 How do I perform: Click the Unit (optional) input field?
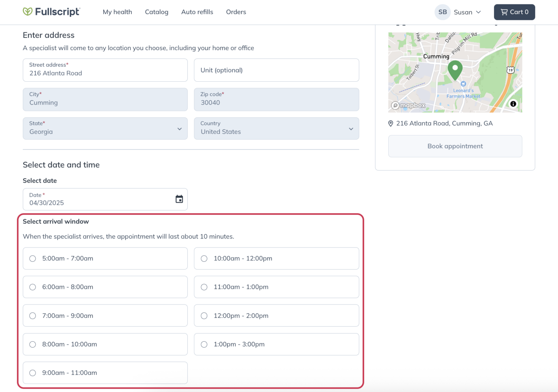pos(276,70)
